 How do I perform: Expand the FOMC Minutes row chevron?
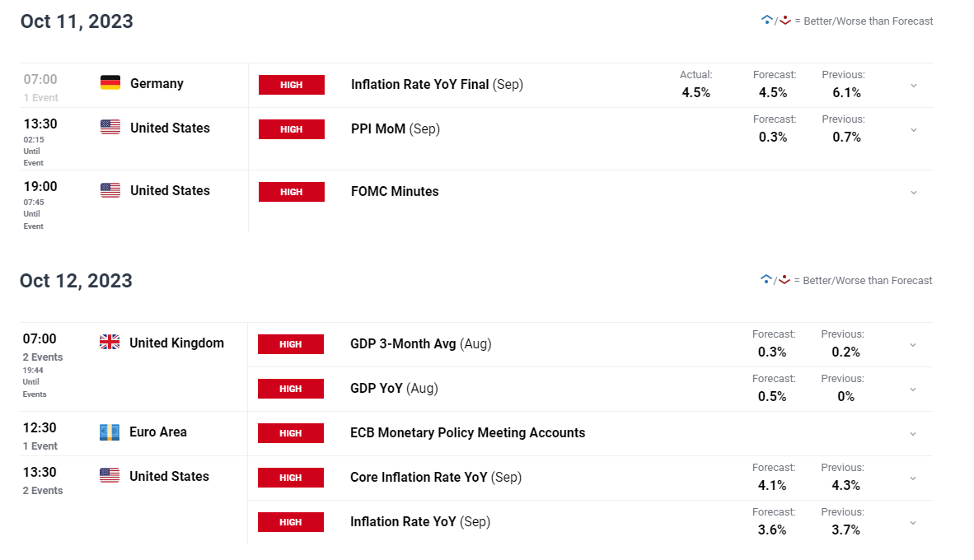(x=914, y=193)
